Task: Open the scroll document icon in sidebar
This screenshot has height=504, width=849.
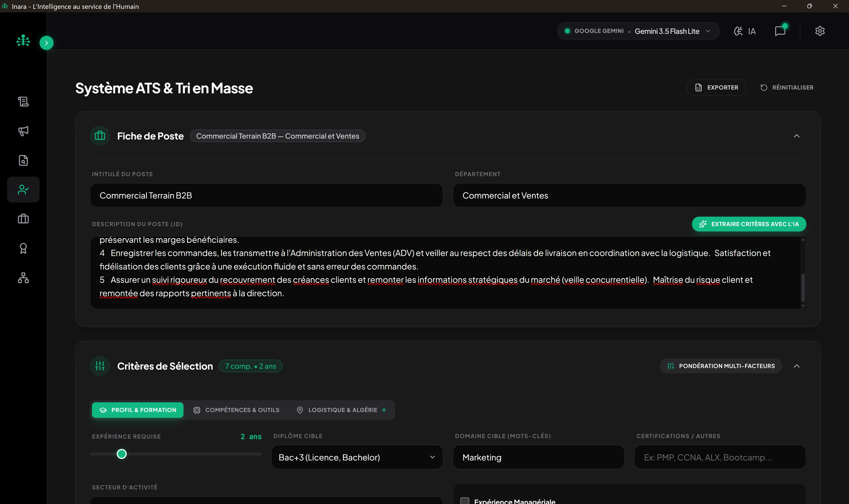Action: (x=23, y=101)
